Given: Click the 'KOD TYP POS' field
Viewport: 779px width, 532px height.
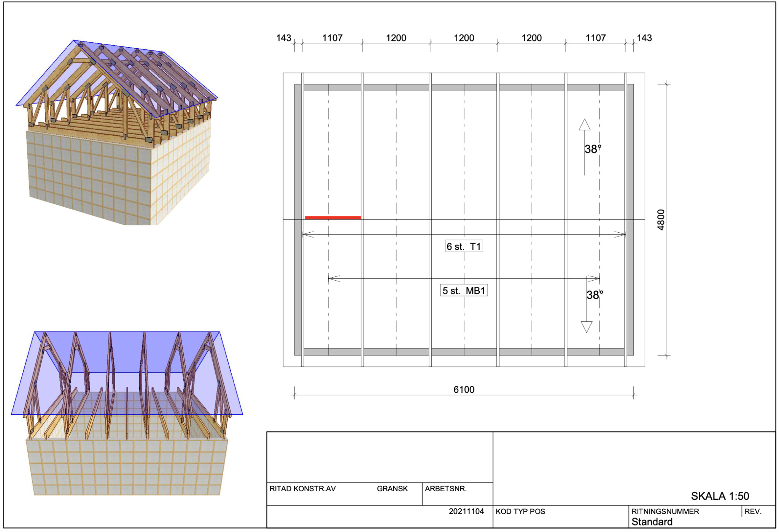Looking at the screenshot, I should click(x=520, y=511).
